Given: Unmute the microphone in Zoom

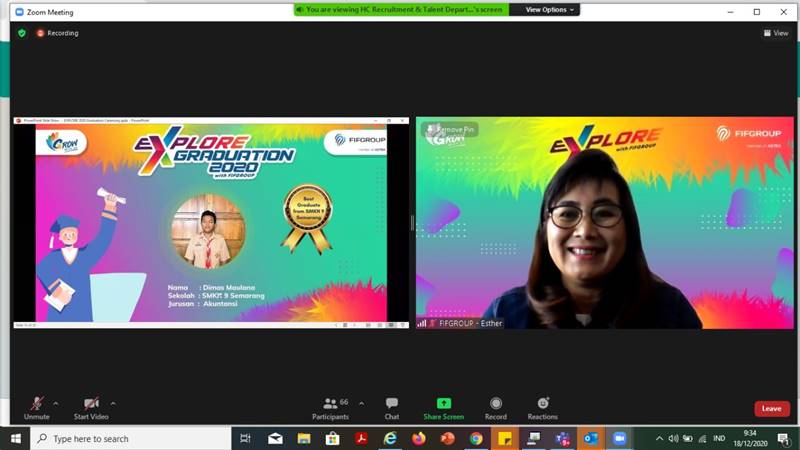Looking at the screenshot, I should pos(37,404).
